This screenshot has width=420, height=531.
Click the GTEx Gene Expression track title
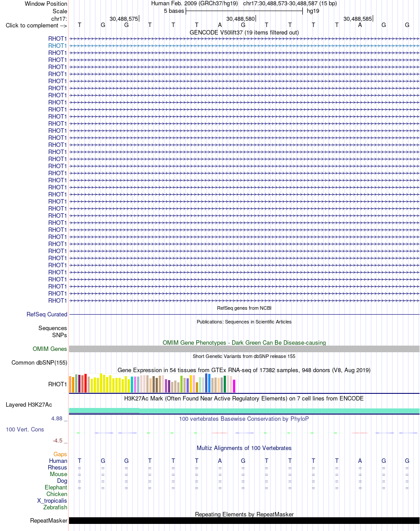(x=244, y=370)
